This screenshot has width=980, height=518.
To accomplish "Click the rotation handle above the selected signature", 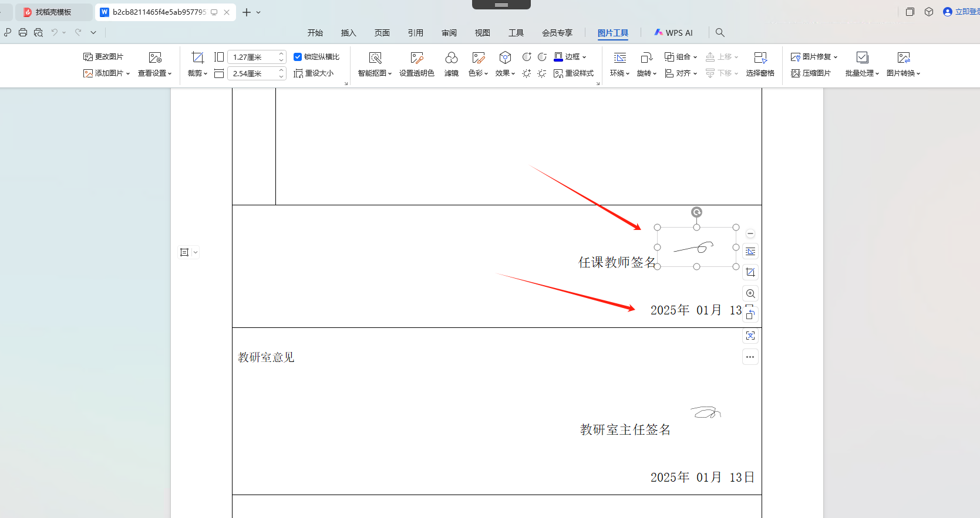I will pos(696,212).
